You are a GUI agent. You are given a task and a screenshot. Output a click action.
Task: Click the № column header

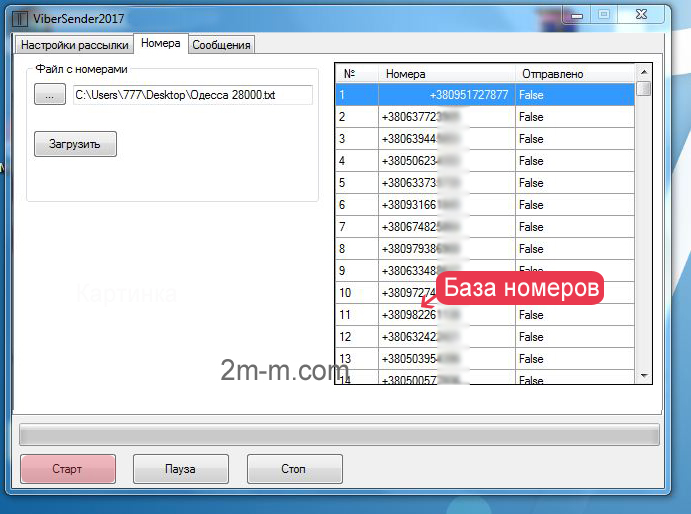click(x=356, y=74)
